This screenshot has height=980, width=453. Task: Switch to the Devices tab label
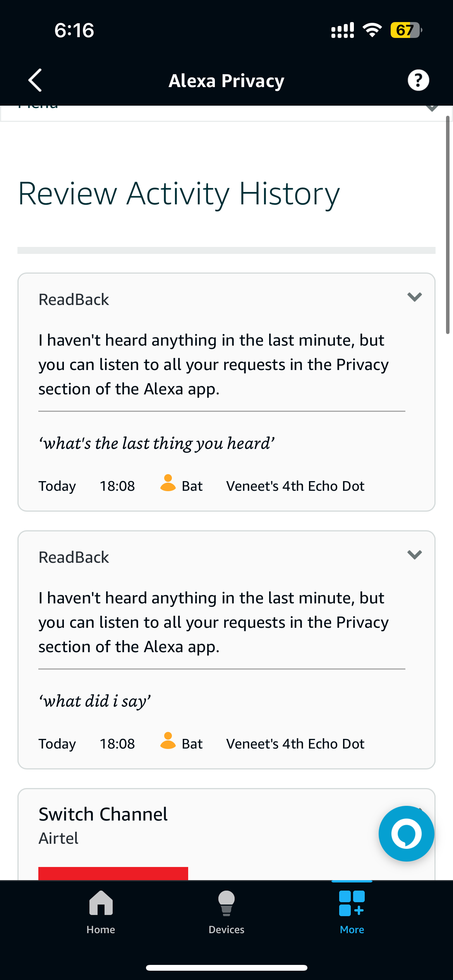226,930
